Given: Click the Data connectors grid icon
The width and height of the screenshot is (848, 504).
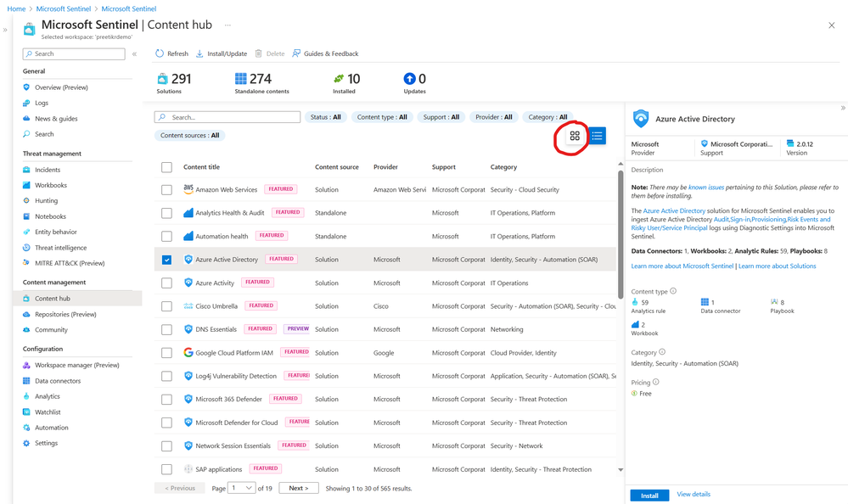Looking at the screenshot, I should tap(26, 381).
